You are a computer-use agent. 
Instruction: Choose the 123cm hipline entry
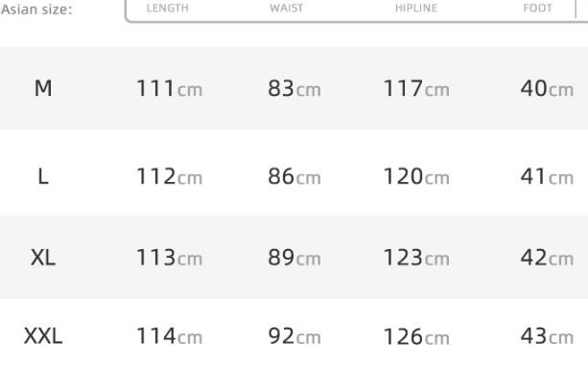[416, 258]
